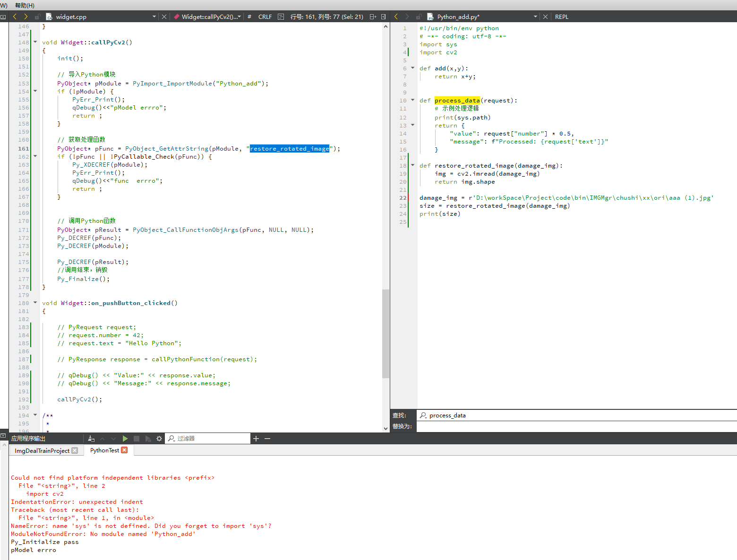Attach the debugger to the running application
The width and height of the screenshot is (737, 560).
coord(148,439)
